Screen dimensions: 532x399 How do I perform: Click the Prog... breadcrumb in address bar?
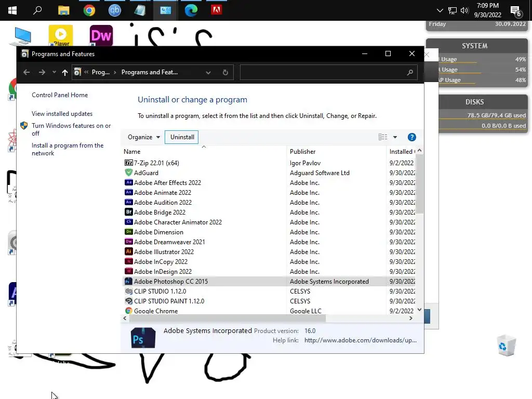pyautogui.click(x=100, y=72)
